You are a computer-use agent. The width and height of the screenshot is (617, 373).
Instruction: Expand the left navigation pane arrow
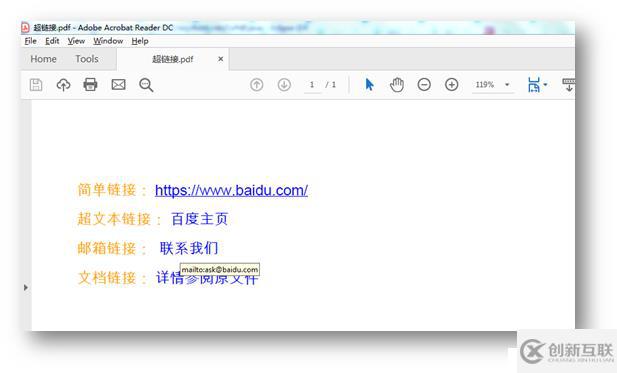tap(26, 288)
